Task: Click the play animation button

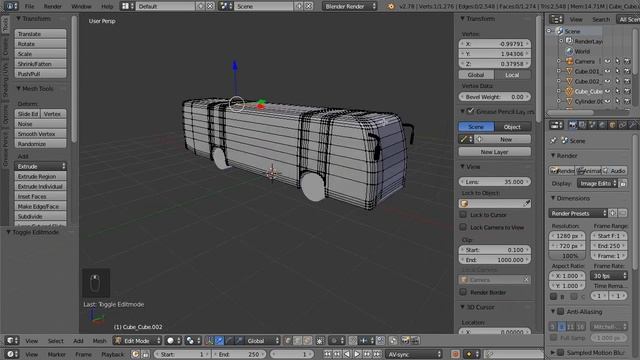Action: coord(357,354)
